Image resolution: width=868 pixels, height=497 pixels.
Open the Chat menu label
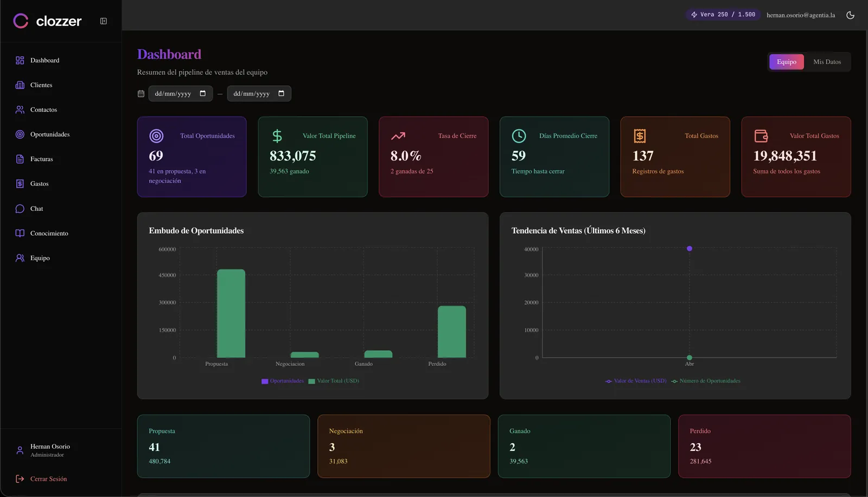37,209
